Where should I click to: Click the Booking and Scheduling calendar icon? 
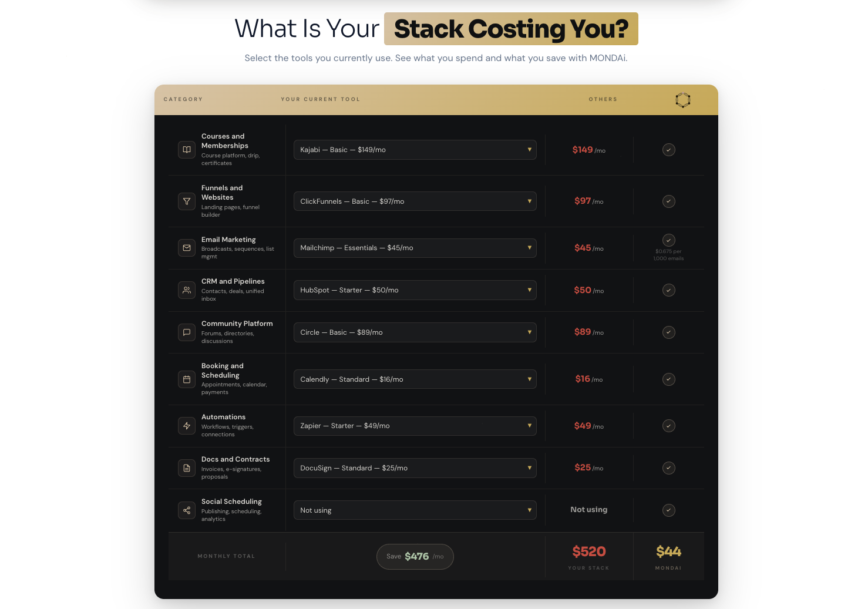(x=187, y=379)
